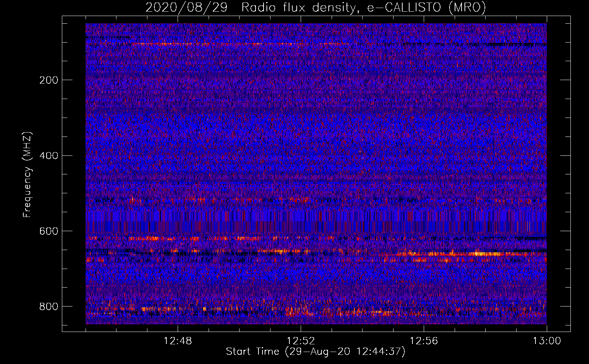Click the 600 frequency tick label
The image size is (589, 364).
click(x=49, y=231)
